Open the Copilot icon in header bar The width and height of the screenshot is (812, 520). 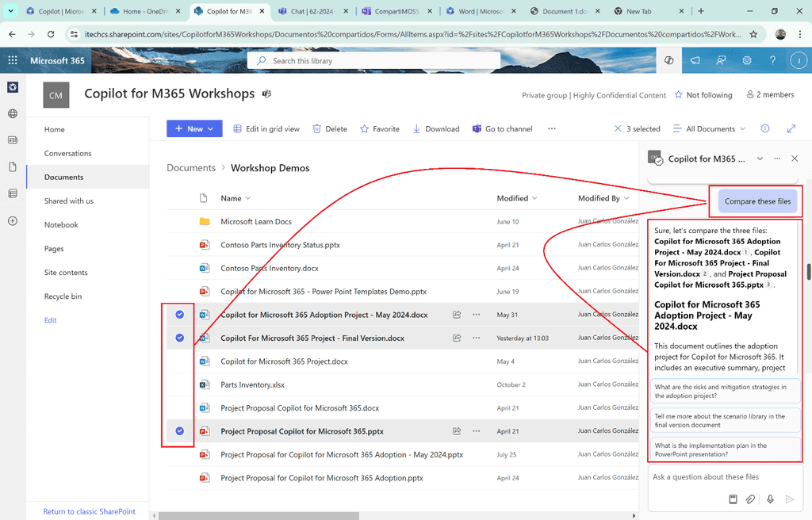pos(669,60)
